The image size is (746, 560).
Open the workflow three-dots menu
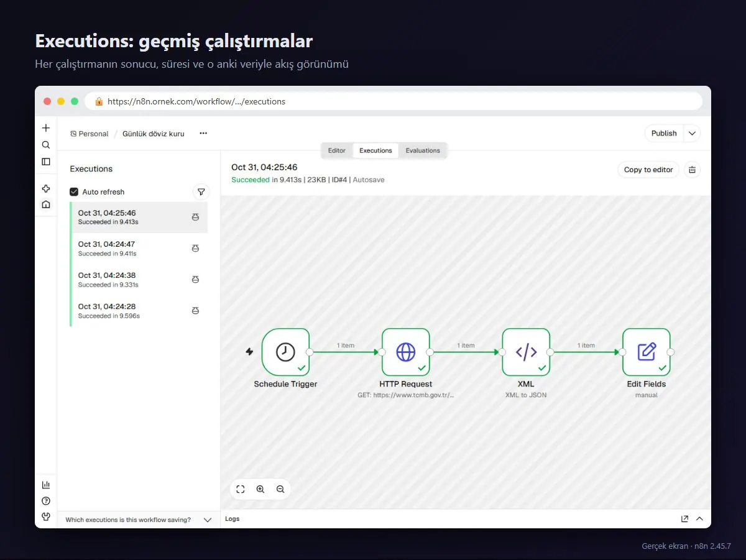[x=203, y=134]
